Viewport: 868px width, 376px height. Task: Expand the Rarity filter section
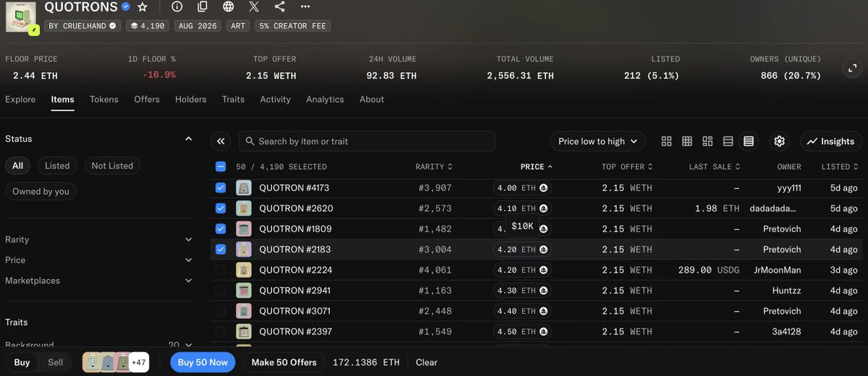pos(99,239)
